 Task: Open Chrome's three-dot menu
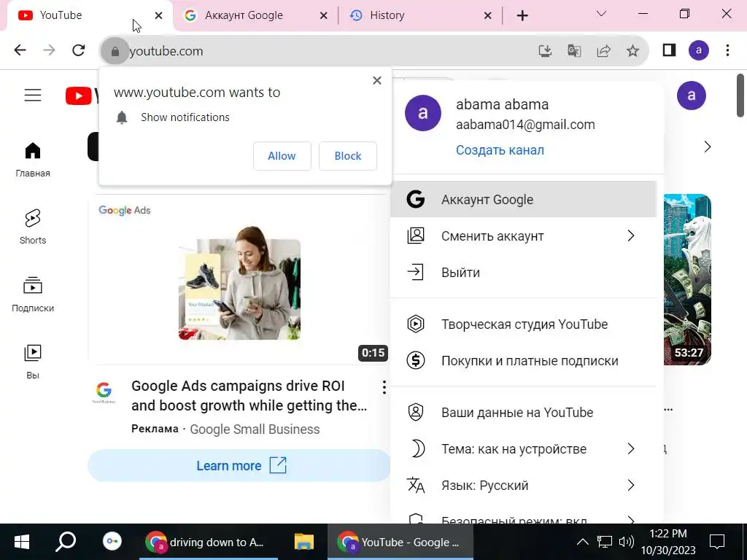(x=727, y=50)
